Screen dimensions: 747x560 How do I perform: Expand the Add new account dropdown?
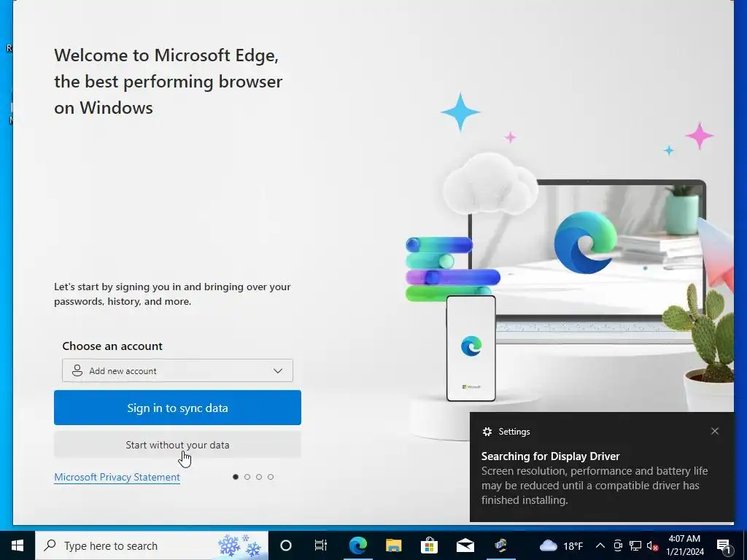coord(177,370)
